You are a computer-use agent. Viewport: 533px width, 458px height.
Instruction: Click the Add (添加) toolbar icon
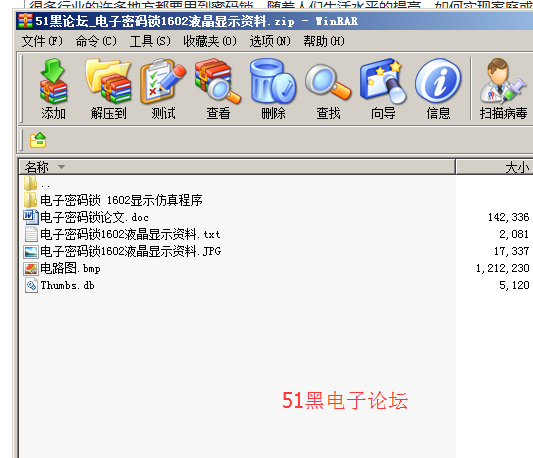53,81
